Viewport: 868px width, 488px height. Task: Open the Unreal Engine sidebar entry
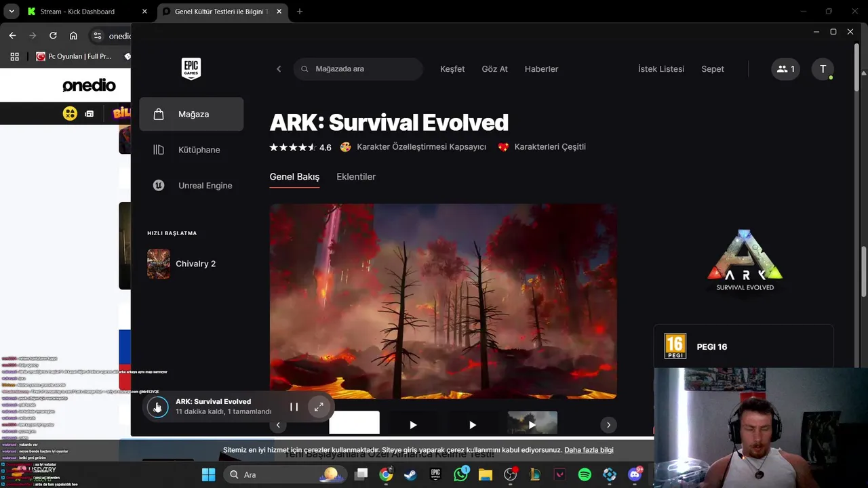click(x=191, y=185)
